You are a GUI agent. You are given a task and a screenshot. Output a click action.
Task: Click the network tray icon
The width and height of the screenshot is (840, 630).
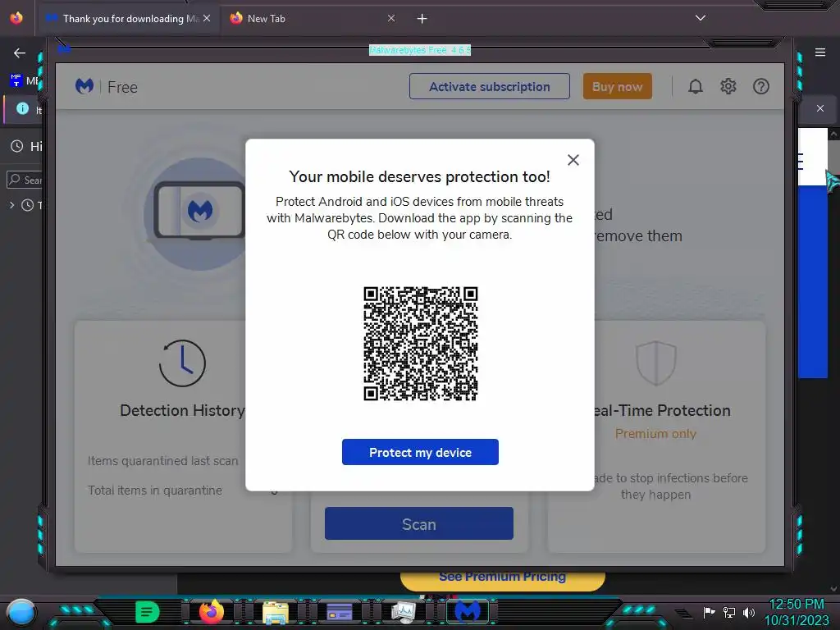(729, 612)
